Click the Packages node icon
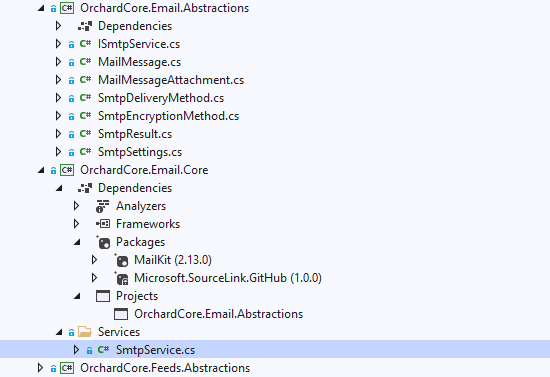 tap(103, 242)
